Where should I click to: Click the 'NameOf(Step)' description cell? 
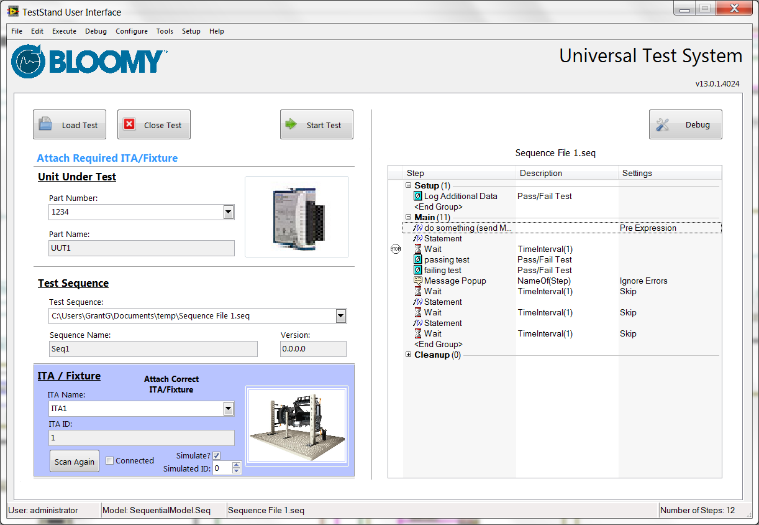[544, 281]
